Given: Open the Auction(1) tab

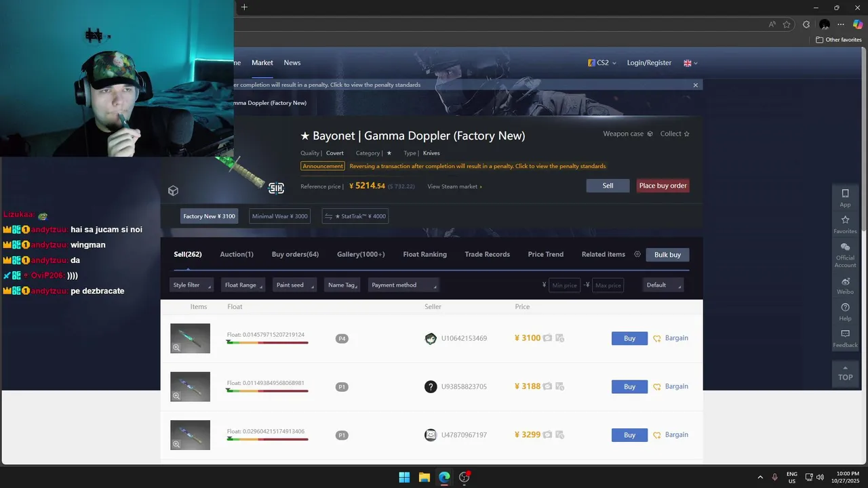Looking at the screenshot, I should pyautogui.click(x=237, y=254).
